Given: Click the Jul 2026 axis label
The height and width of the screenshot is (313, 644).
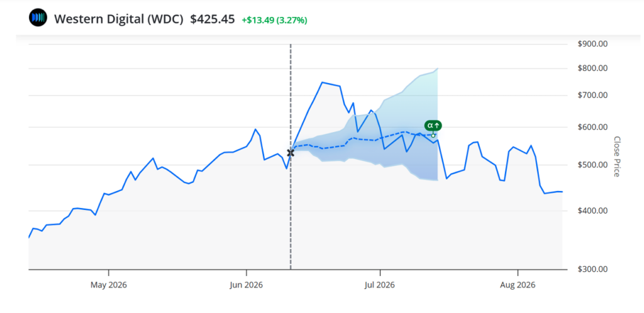Looking at the screenshot, I should click(x=380, y=285).
